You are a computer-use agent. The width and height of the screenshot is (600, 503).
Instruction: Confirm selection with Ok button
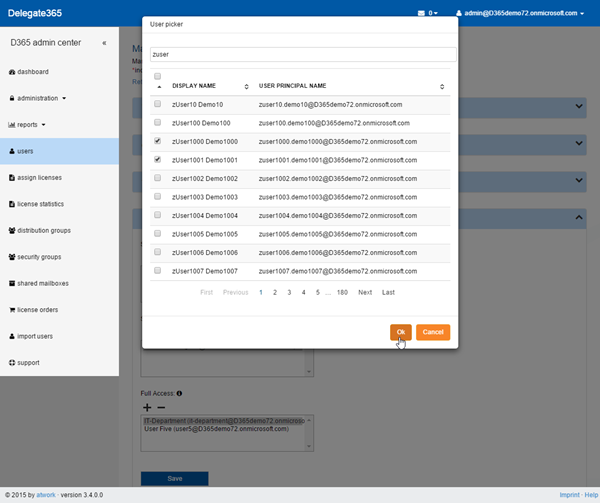click(x=400, y=332)
